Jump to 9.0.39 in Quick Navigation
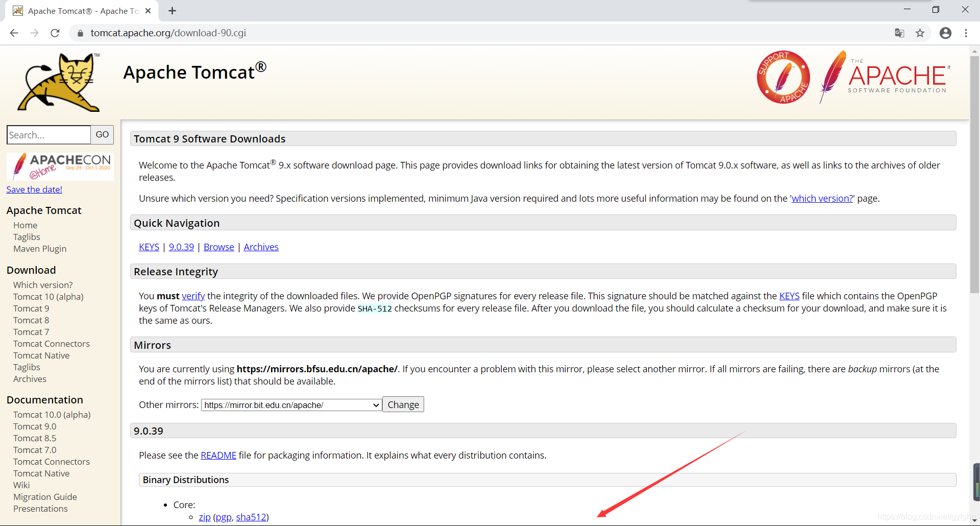 tap(181, 247)
